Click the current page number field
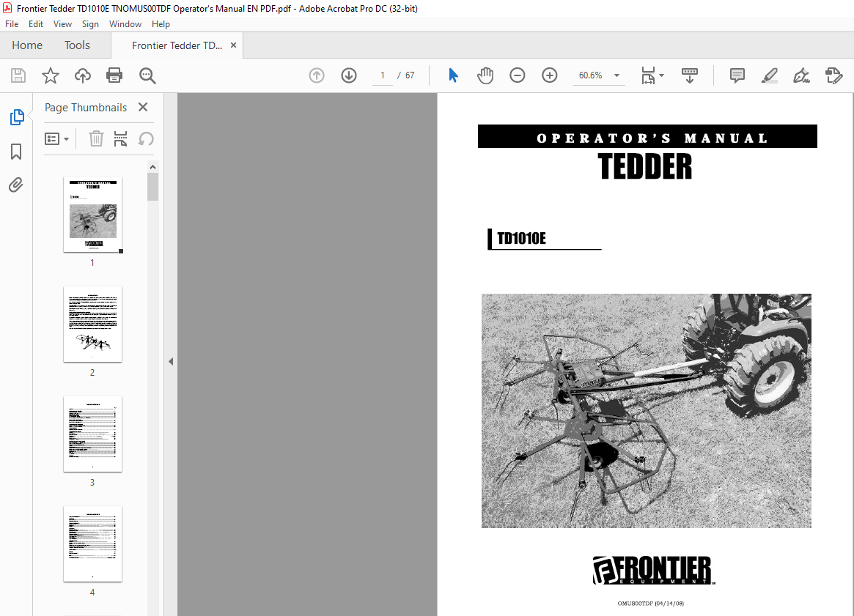Image resolution: width=854 pixels, height=616 pixels. pyautogui.click(x=383, y=75)
